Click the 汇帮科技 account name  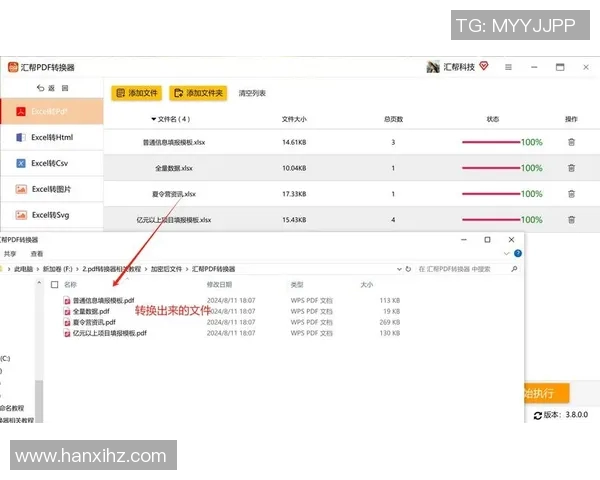click(459, 67)
